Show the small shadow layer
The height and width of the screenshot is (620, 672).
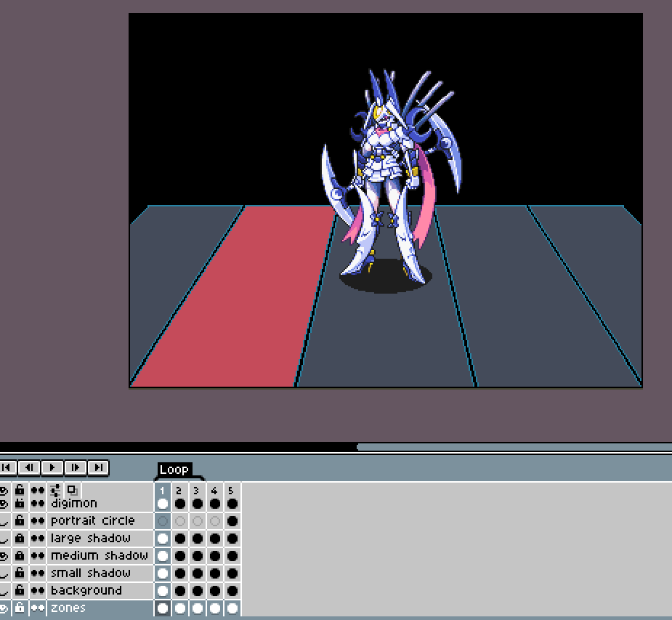(x=4, y=573)
